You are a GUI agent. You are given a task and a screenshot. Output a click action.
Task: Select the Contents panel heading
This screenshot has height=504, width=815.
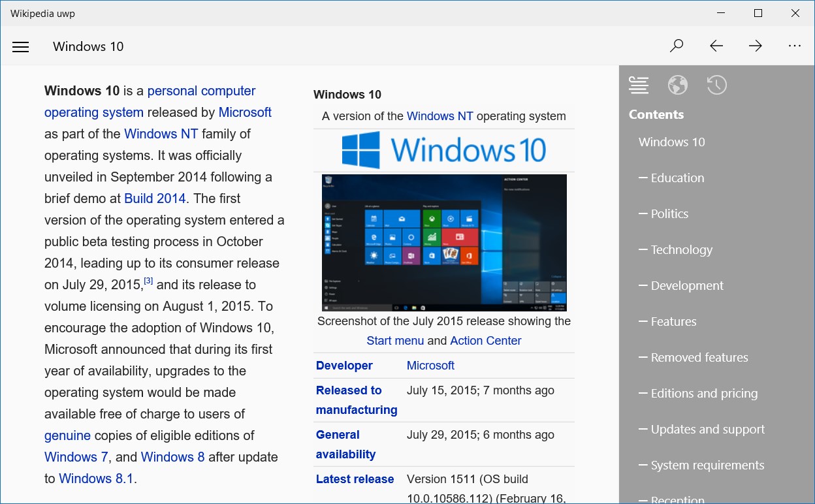click(x=656, y=114)
